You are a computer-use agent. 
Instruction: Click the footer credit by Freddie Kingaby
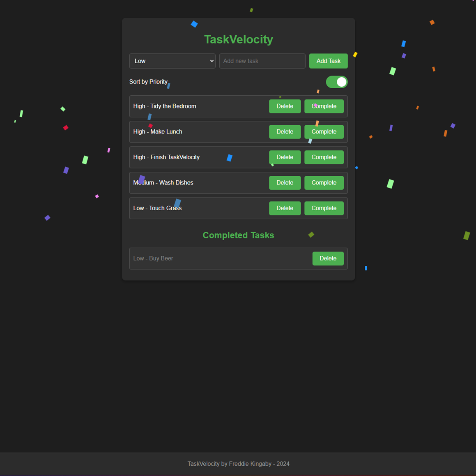(238, 464)
